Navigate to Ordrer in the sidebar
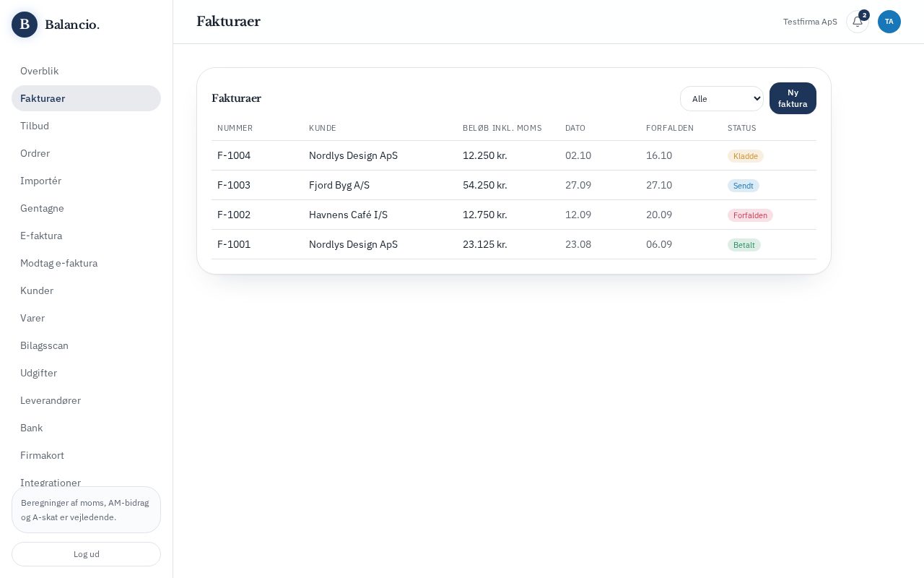 [86, 153]
